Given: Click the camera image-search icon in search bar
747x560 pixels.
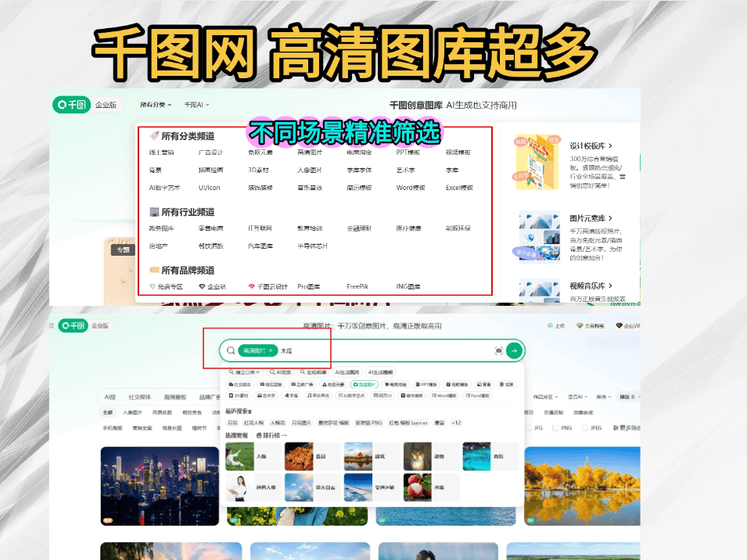Looking at the screenshot, I should click(x=498, y=351).
